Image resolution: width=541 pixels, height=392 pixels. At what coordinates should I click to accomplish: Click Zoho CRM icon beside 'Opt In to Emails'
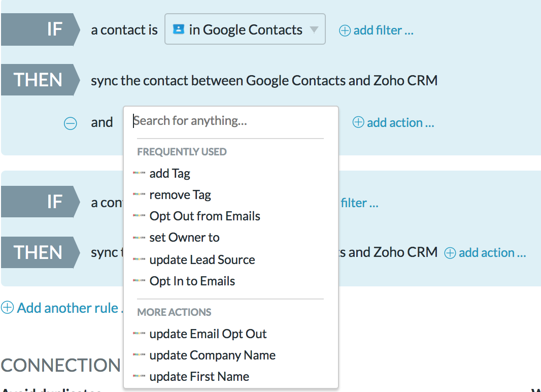139,280
